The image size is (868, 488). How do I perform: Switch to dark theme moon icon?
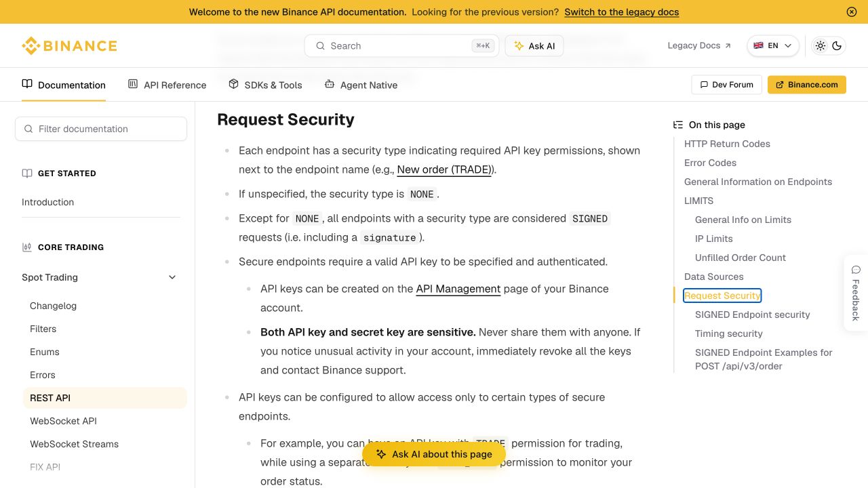coord(837,46)
